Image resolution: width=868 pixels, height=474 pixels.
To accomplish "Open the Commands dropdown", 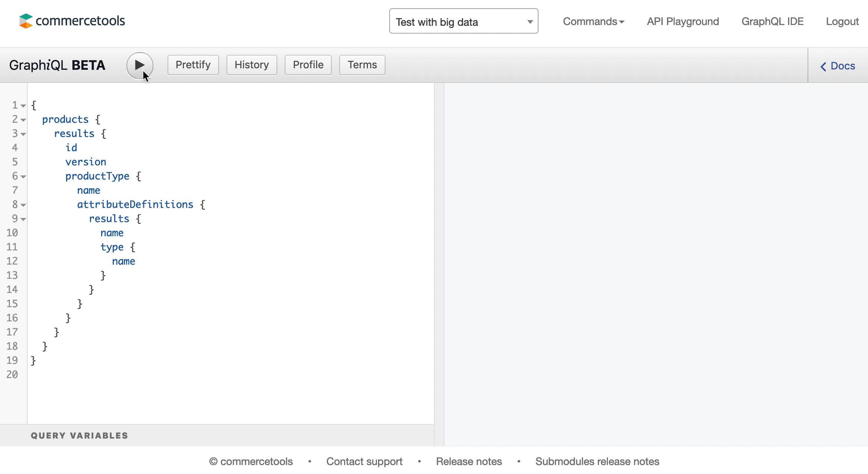I will (x=593, y=21).
